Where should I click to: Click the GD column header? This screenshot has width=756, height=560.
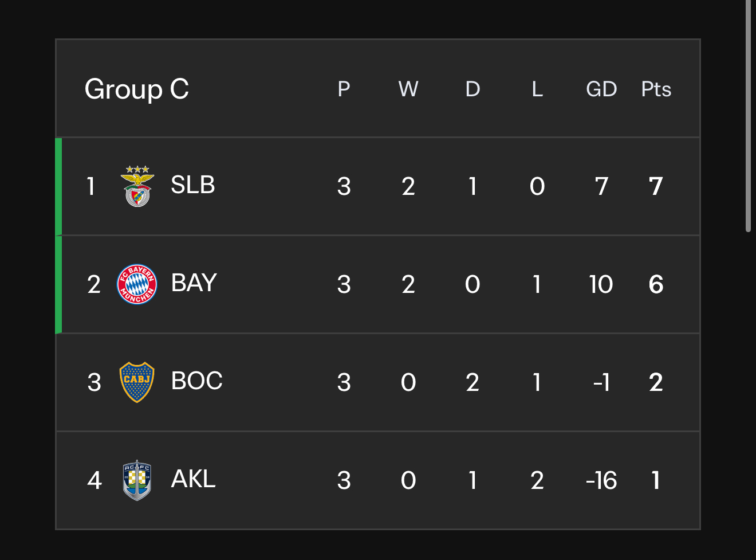pos(601,89)
